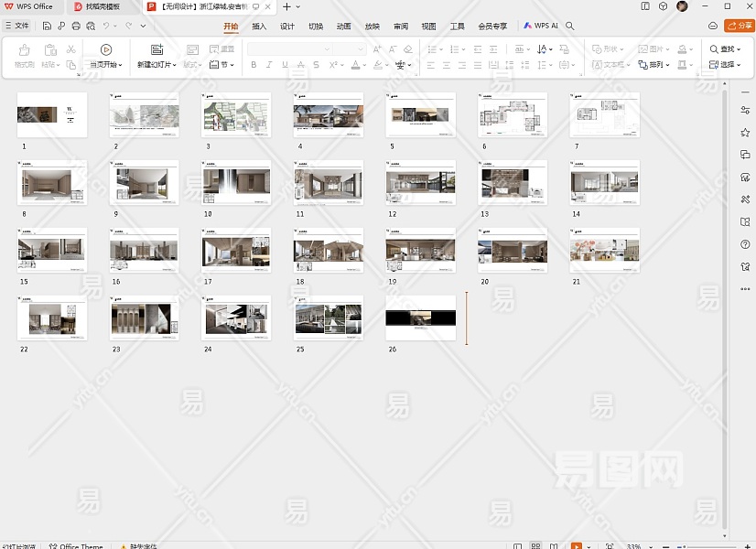Viewport: 756px width, 549px height.
Task: Click the new slide icon
Action: pos(157,50)
